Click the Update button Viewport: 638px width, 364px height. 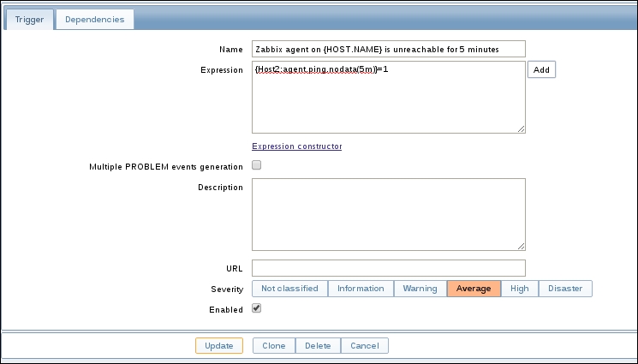point(219,346)
